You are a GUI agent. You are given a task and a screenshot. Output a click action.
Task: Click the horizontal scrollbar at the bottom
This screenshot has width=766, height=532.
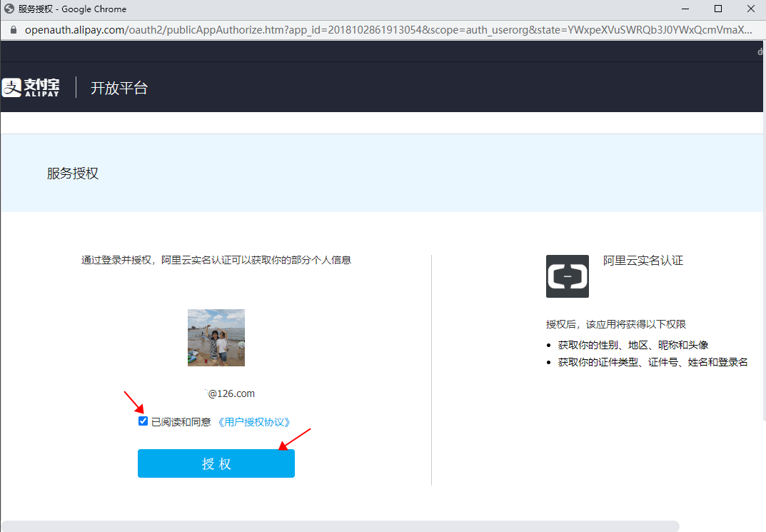click(340, 526)
